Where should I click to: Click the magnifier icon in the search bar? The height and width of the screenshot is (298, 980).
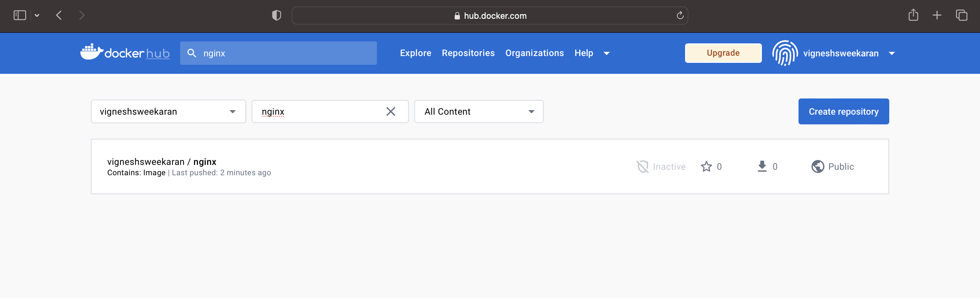(192, 53)
